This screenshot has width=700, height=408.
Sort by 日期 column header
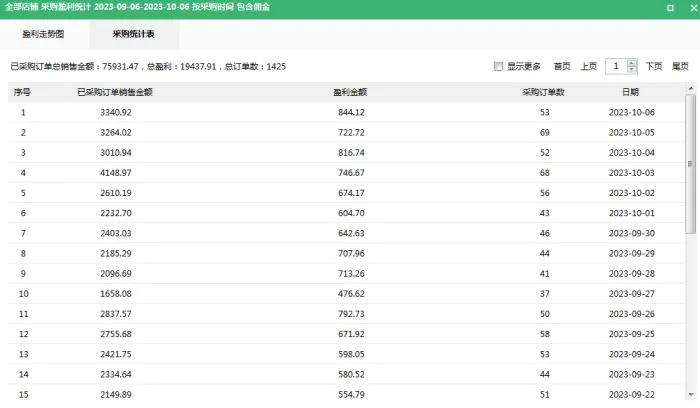click(x=630, y=92)
